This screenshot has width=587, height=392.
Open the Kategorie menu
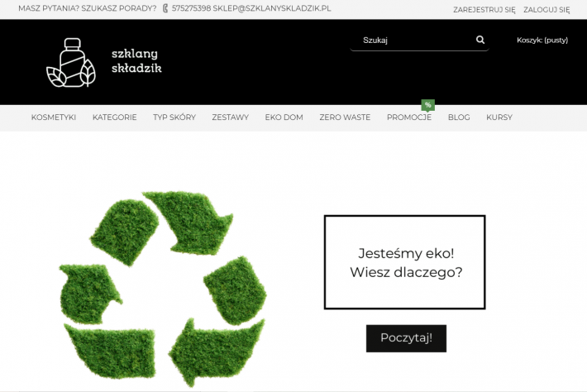point(115,117)
